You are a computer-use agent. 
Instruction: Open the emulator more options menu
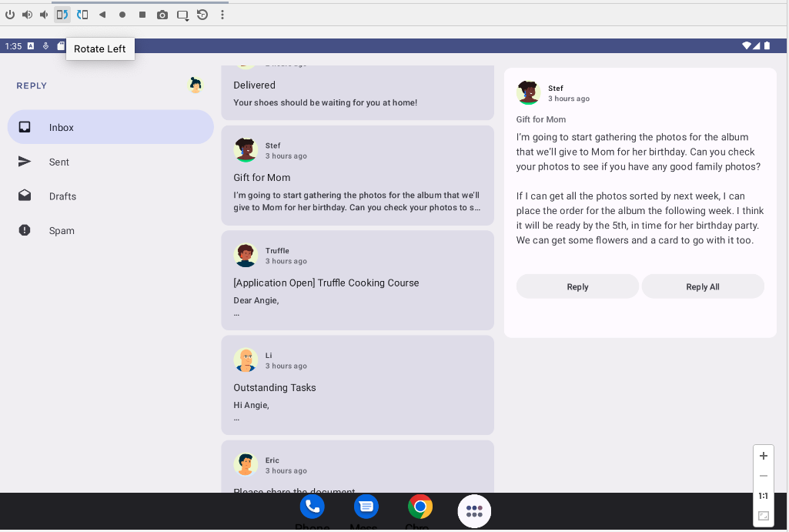[222, 14]
